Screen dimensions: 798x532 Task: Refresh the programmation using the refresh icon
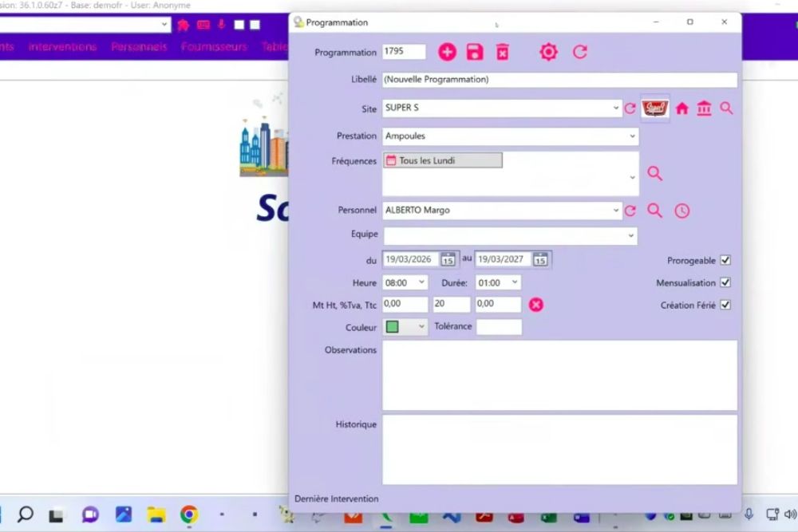(579, 52)
